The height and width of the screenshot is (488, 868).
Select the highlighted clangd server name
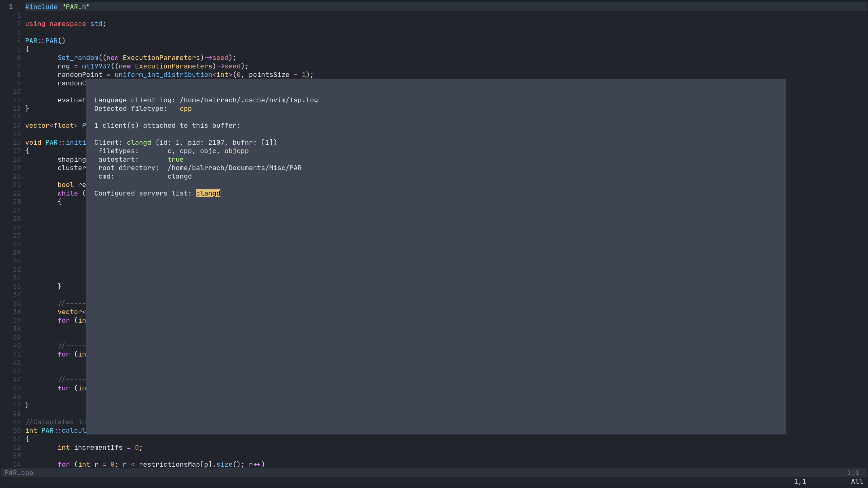pyautogui.click(x=208, y=193)
